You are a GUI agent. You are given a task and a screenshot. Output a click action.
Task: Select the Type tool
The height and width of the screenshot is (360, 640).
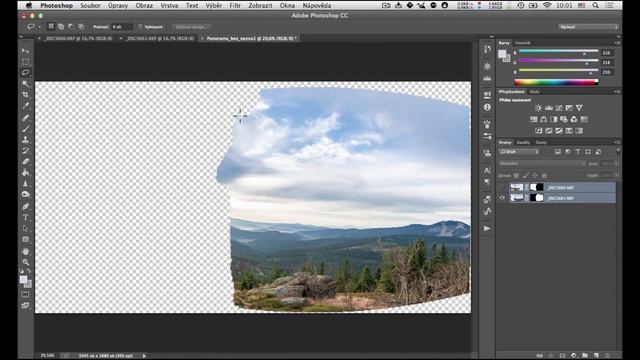tap(26, 218)
